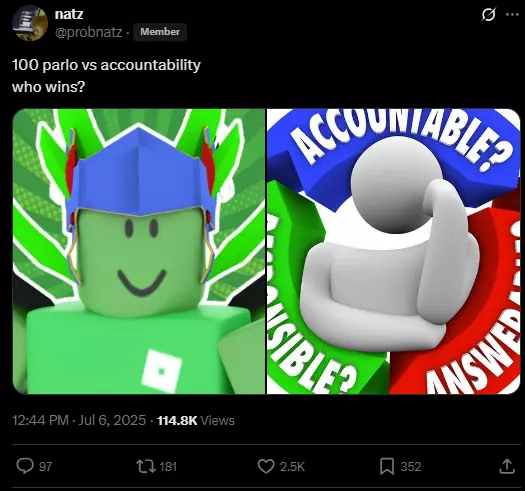Open the display name natz

[x=69, y=14]
